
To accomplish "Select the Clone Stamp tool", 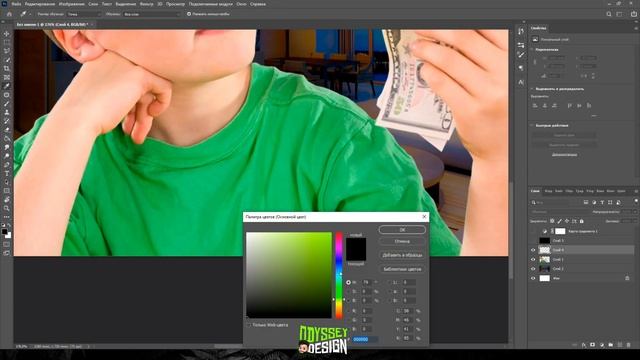I will [x=7, y=112].
